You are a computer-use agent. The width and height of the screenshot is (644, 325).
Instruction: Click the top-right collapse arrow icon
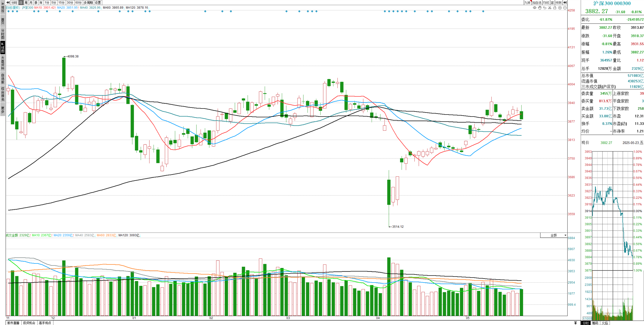tap(565, 3)
